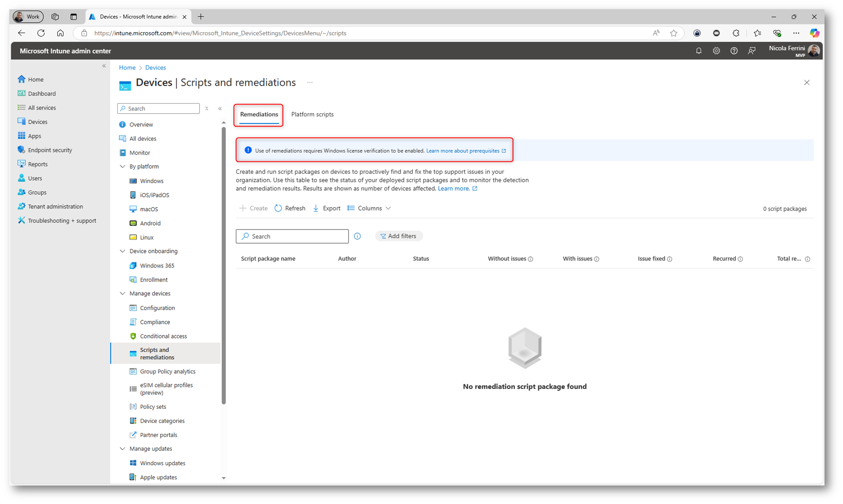The image size is (843, 504).
Task: Open macOS platform item
Action: pyautogui.click(x=149, y=209)
